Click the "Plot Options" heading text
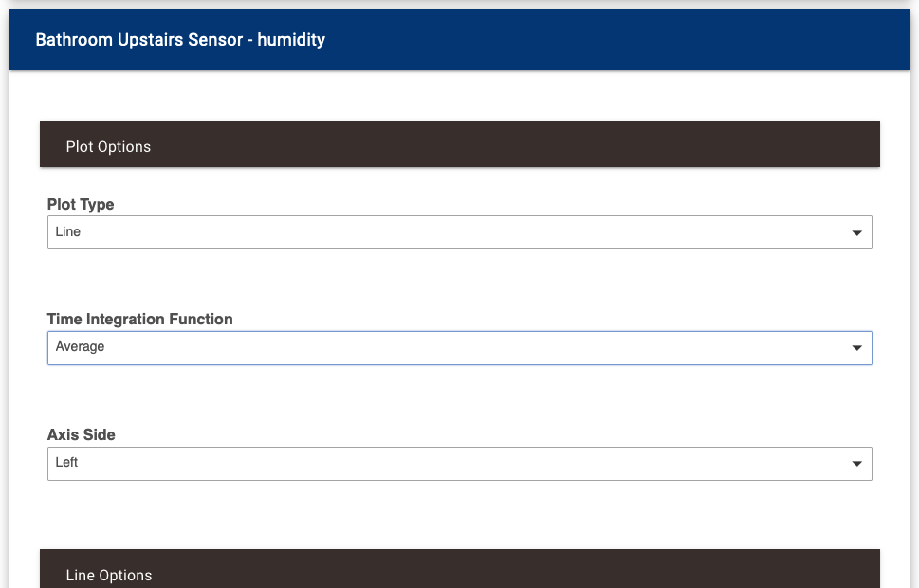919x588 pixels. [x=108, y=147]
